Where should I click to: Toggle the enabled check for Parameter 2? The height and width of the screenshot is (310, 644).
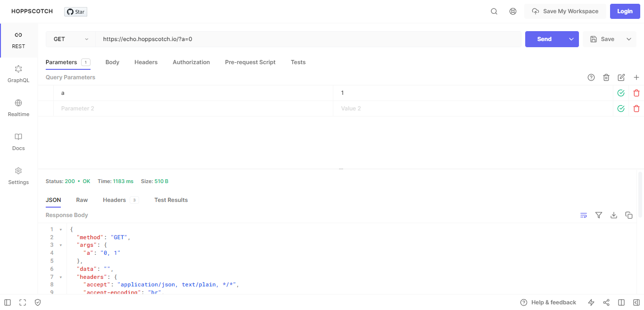pyautogui.click(x=621, y=109)
